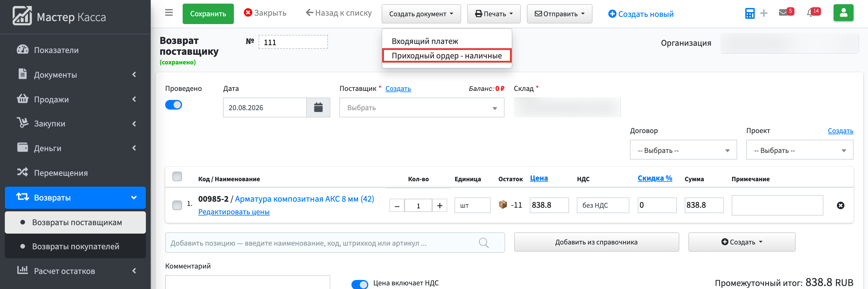Open the green user profile button
Screen dimensions: 868x289
[x=843, y=13]
